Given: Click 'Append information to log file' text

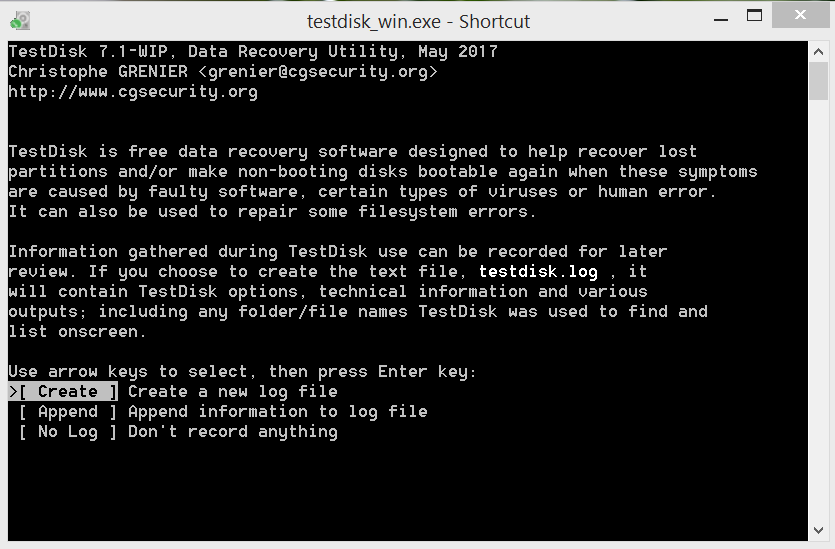Looking at the screenshot, I should [278, 412].
